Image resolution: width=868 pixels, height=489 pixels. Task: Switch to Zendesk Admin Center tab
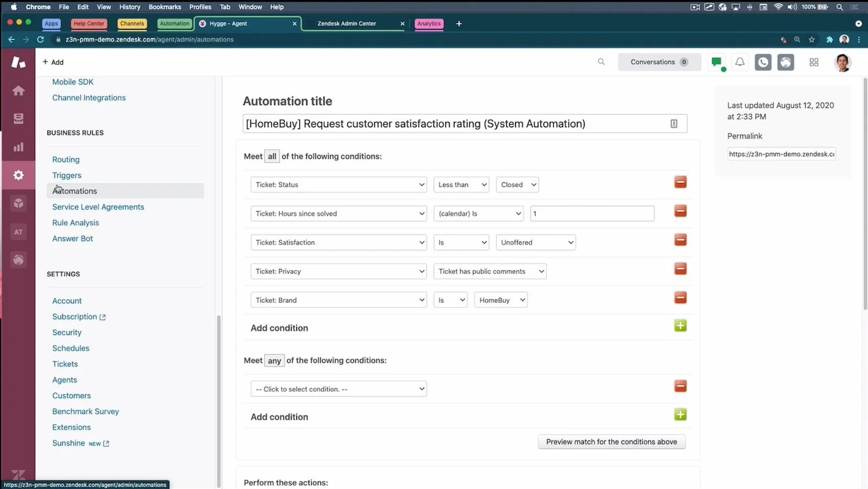[354, 24]
